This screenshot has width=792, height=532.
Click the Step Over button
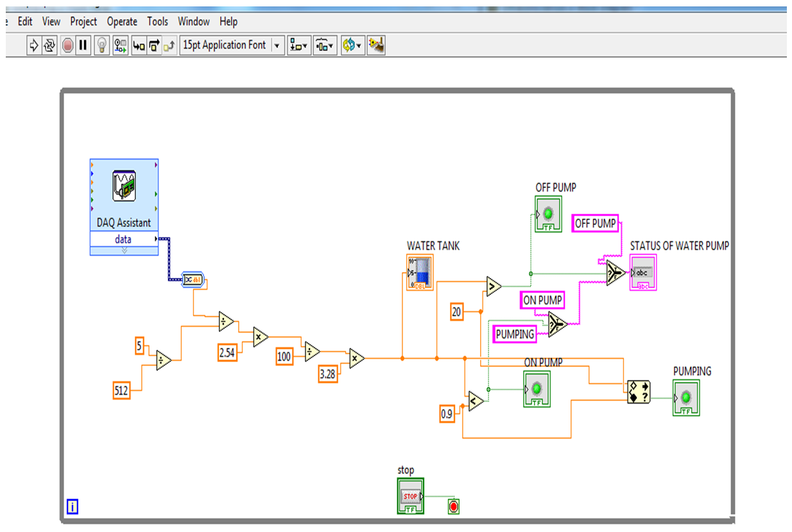pyautogui.click(x=155, y=46)
